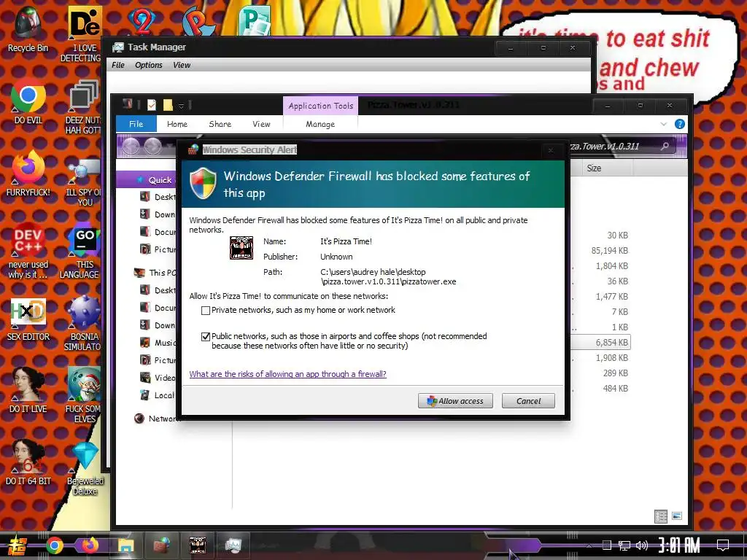Open the I LOVE DETECTING desktop icon
Screen dimensions: 747x560
(85, 34)
